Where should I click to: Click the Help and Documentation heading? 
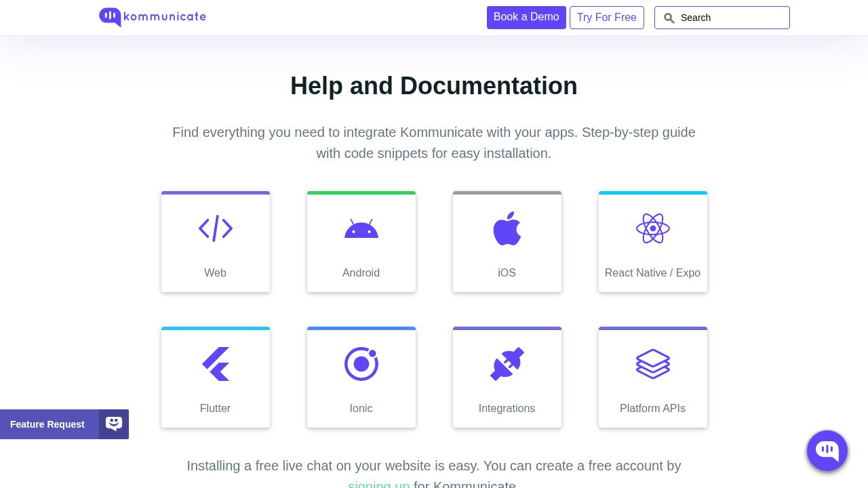(434, 86)
